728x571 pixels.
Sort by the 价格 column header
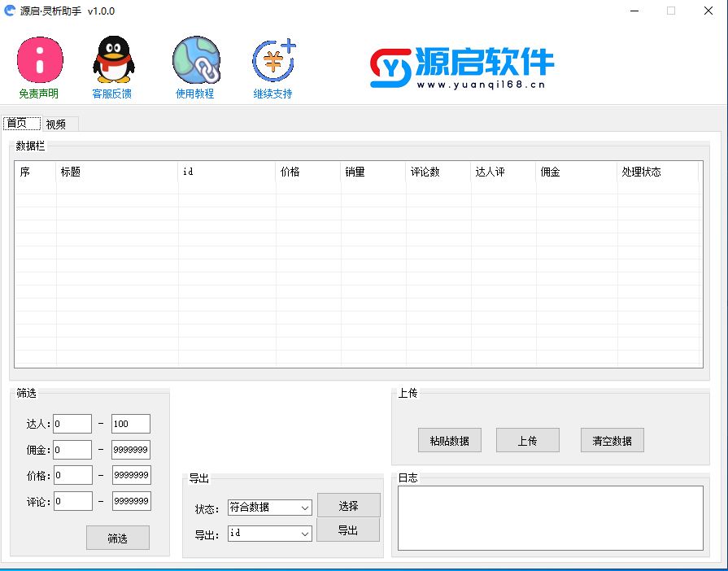[307, 172]
